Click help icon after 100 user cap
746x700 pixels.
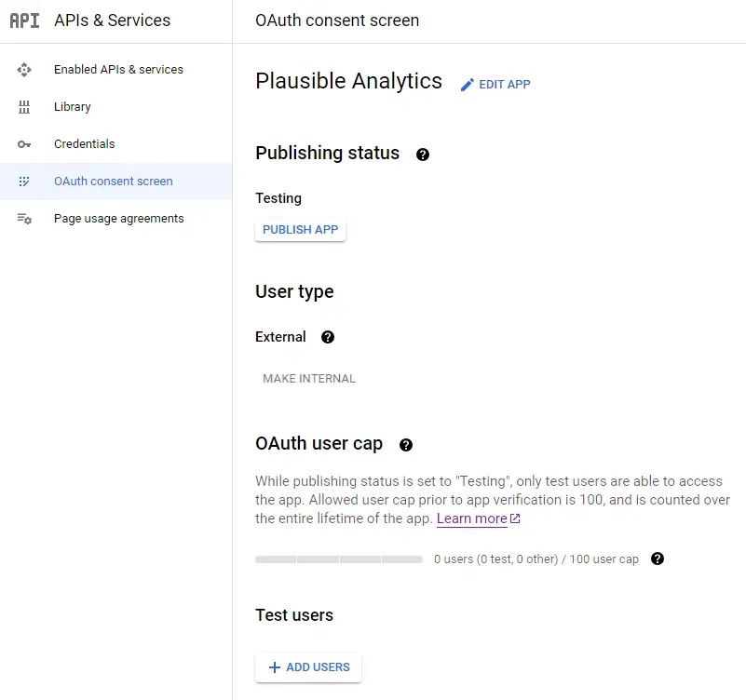(x=658, y=559)
